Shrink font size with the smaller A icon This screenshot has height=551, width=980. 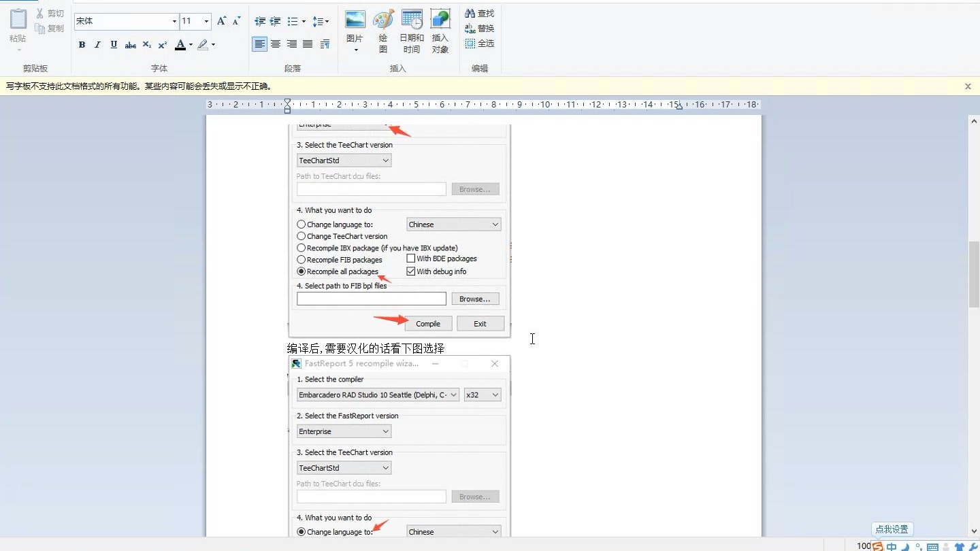[236, 21]
